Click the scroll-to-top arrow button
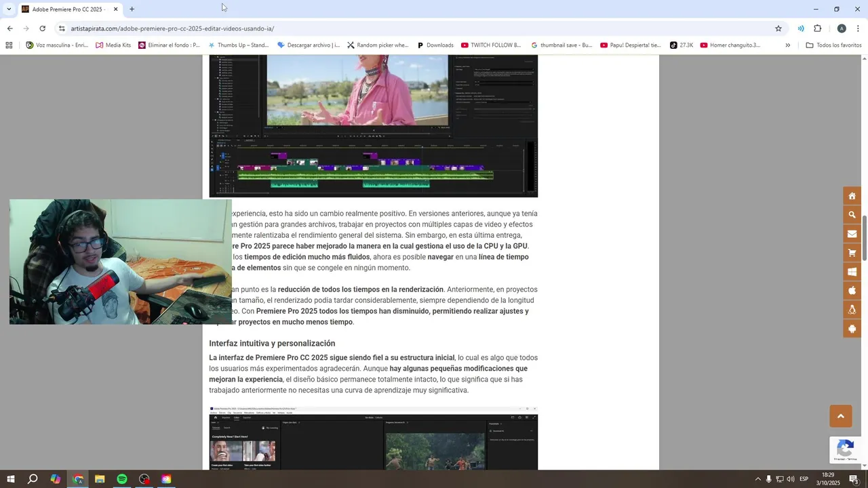This screenshot has height=488, width=868. pyautogui.click(x=840, y=416)
